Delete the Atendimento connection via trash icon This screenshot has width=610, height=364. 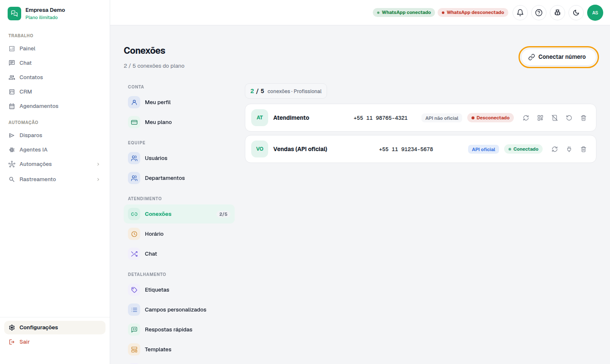click(x=583, y=118)
